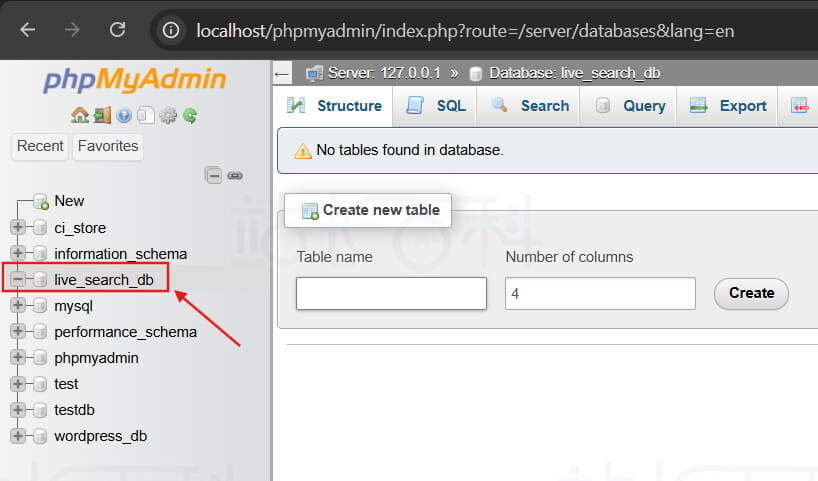Screen dimensions: 818x481
Task: Click the warning icon in notice
Action: (x=303, y=151)
